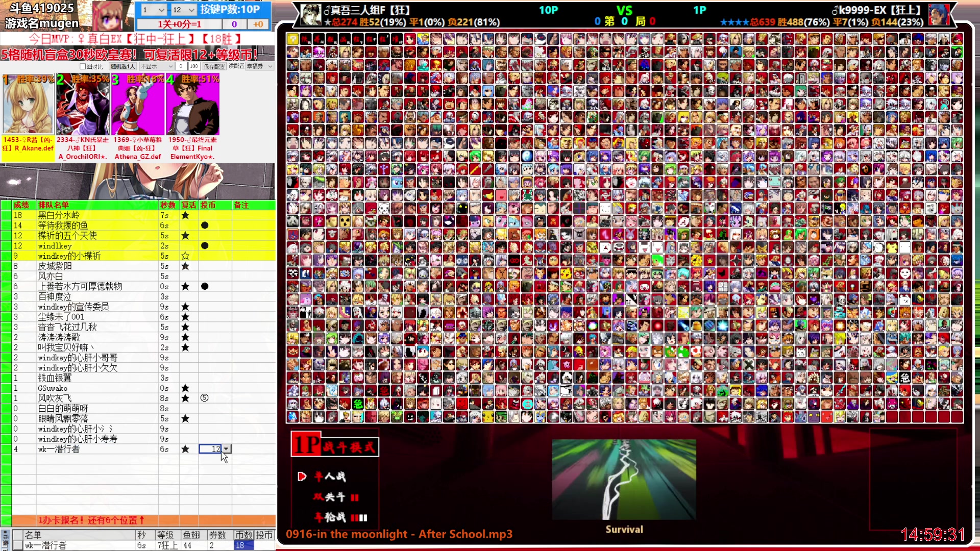This screenshot has width=980, height=551.
Task: Click the black coin dot in windlkey row
Action: (205, 246)
